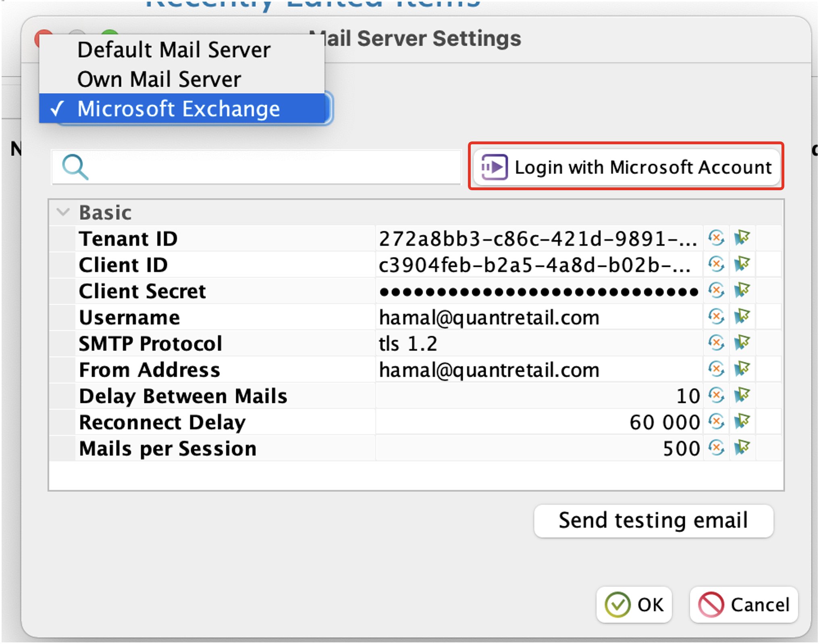
Task: Click the reset icon in SMTP Protocol row
Action: (716, 343)
